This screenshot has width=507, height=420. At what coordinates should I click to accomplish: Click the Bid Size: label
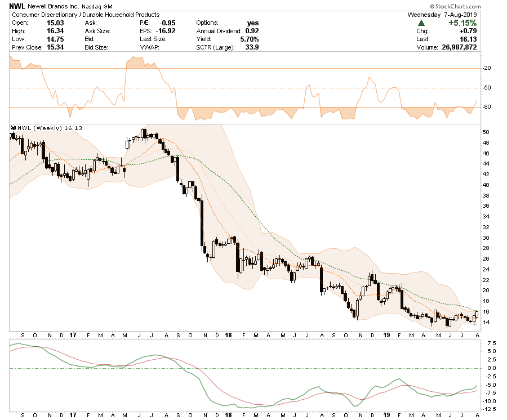coord(96,47)
